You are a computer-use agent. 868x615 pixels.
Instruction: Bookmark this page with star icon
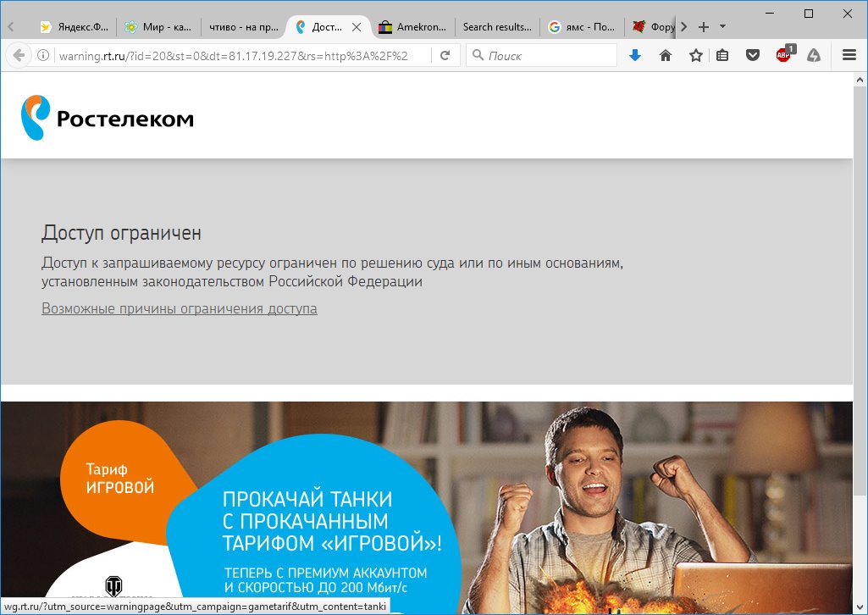696,55
